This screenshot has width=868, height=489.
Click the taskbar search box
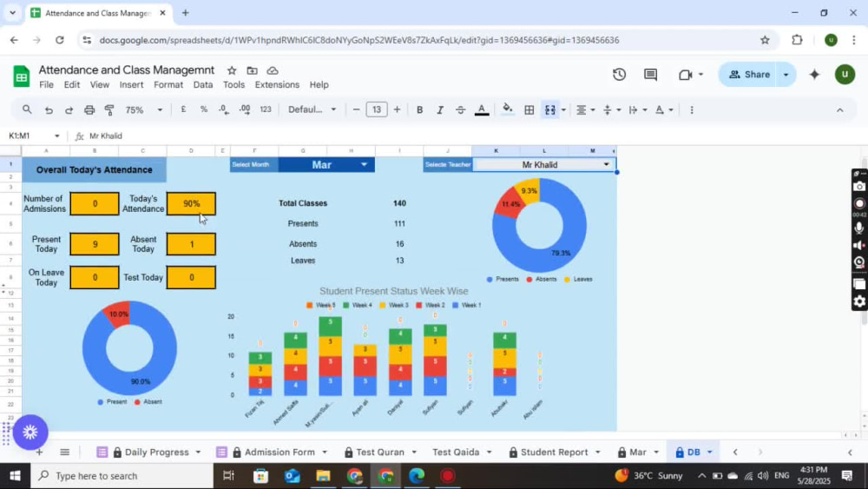tap(122, 476)
